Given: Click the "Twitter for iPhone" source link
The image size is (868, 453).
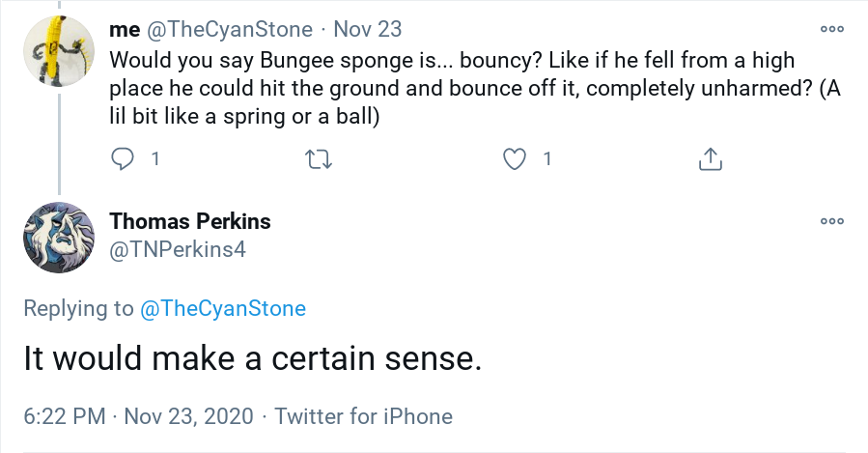Looking at the screenshot, I should tap(363, 416).
